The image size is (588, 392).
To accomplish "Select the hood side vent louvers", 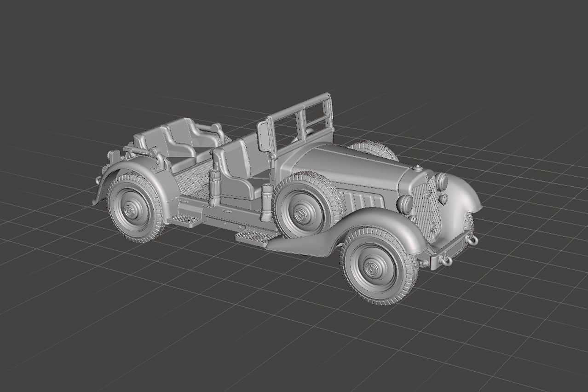I will pyautogui.click(x=363, y=200).
